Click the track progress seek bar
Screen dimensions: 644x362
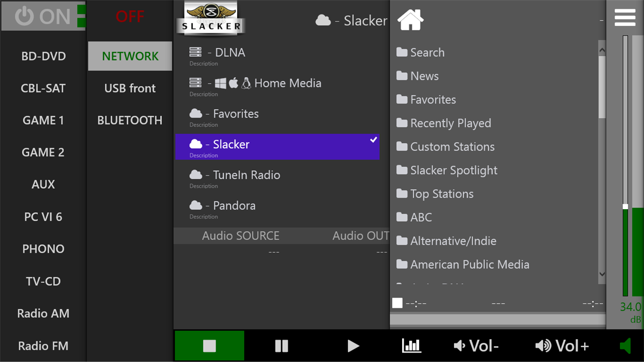tap(498, 319)
